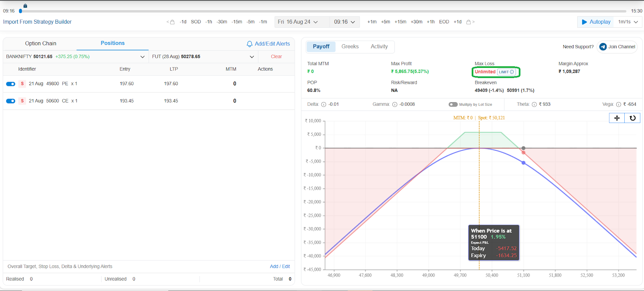Click the Join Channel button

617,47
